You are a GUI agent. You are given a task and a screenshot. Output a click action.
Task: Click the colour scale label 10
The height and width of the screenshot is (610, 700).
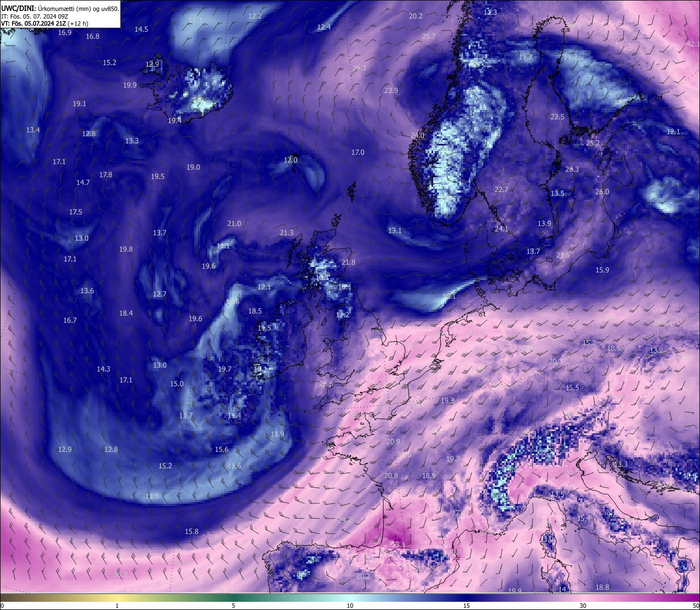[350, 606]
